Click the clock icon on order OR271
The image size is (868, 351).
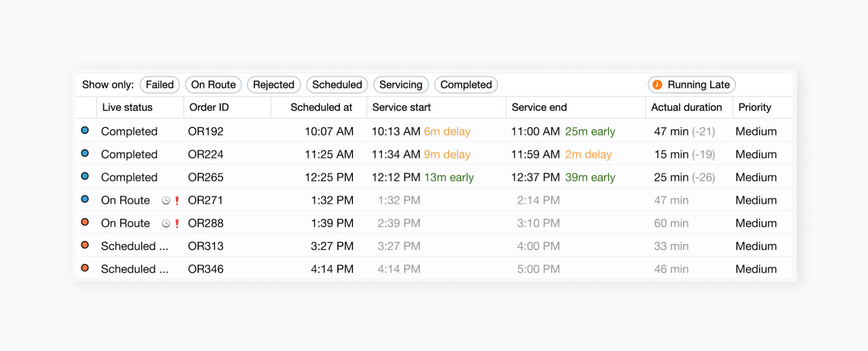[166, 200]
